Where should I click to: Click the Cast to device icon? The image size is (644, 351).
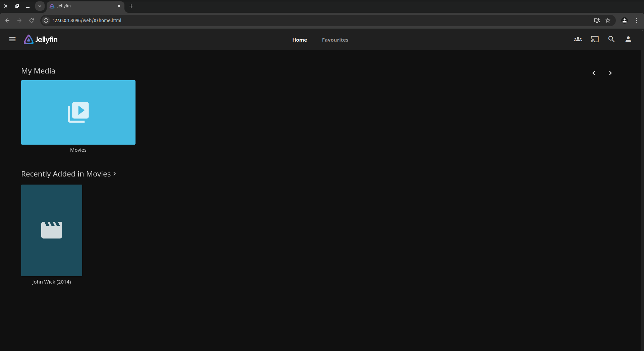tap(594, 39)
